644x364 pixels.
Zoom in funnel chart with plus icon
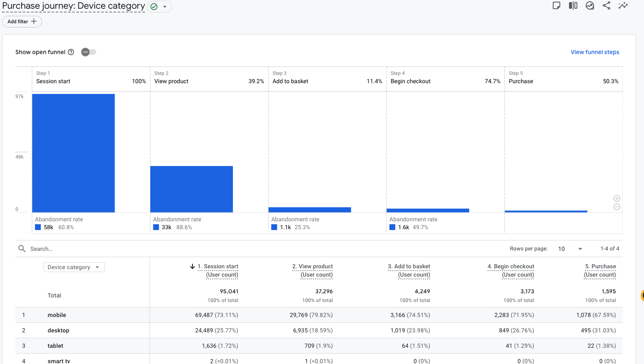click(617, 198)
